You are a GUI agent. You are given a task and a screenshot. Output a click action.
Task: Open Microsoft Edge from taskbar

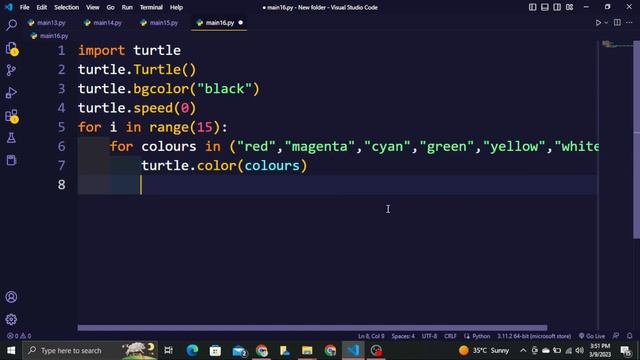point(192,350)
